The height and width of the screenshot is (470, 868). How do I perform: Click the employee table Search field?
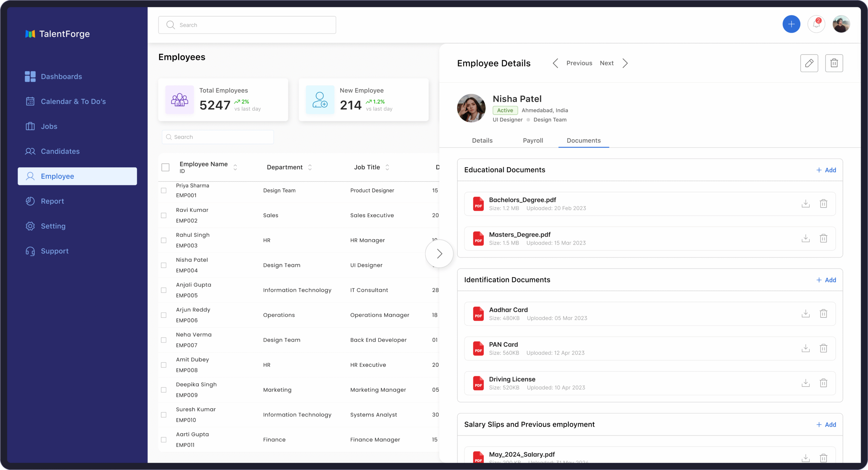pos(218,137)
